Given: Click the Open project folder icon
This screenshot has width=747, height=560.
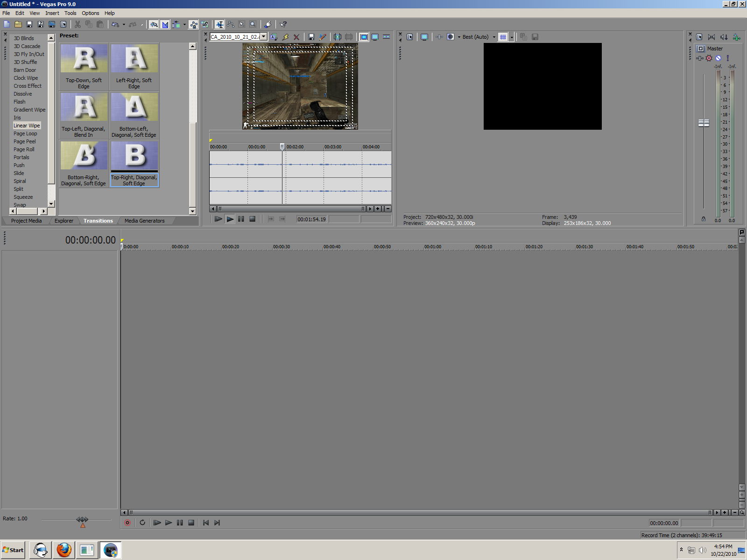Looking at the screenshot, I should [x=18, y=24].
